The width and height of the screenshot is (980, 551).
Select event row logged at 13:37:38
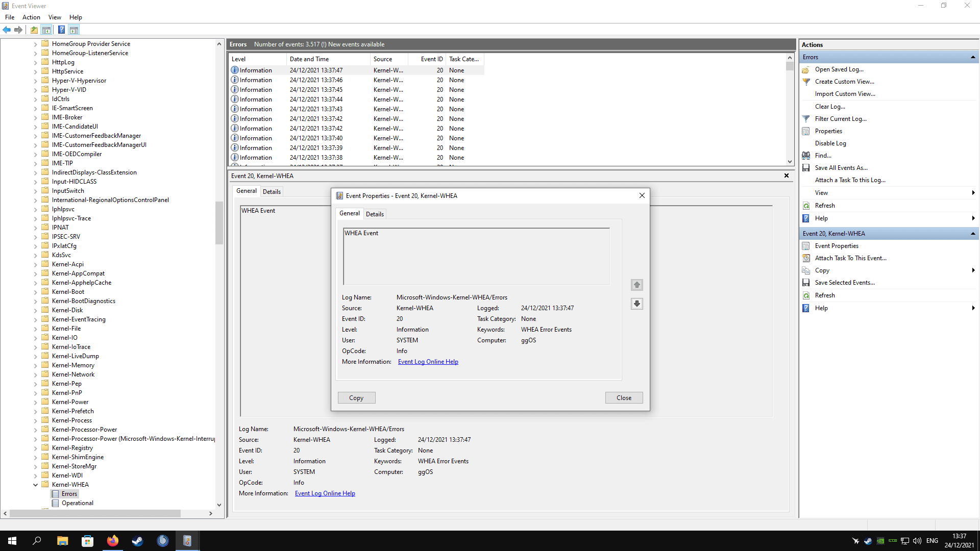coord(356,158)
